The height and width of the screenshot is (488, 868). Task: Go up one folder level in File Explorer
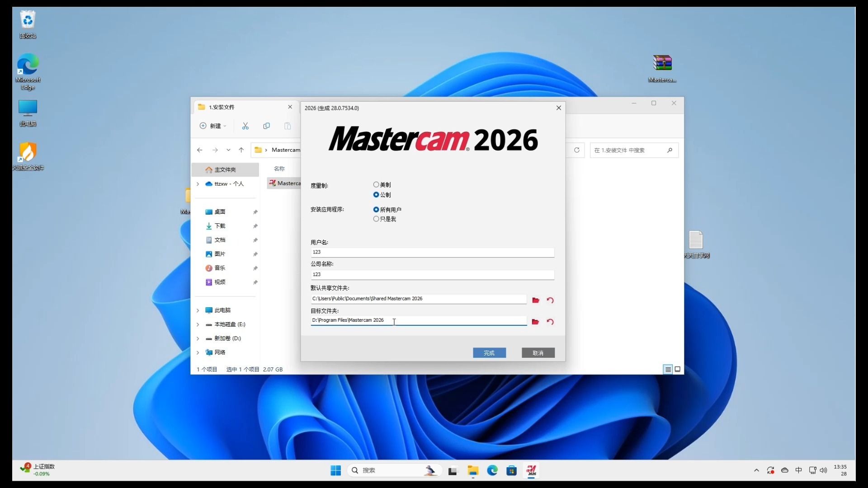click(241, 150)
